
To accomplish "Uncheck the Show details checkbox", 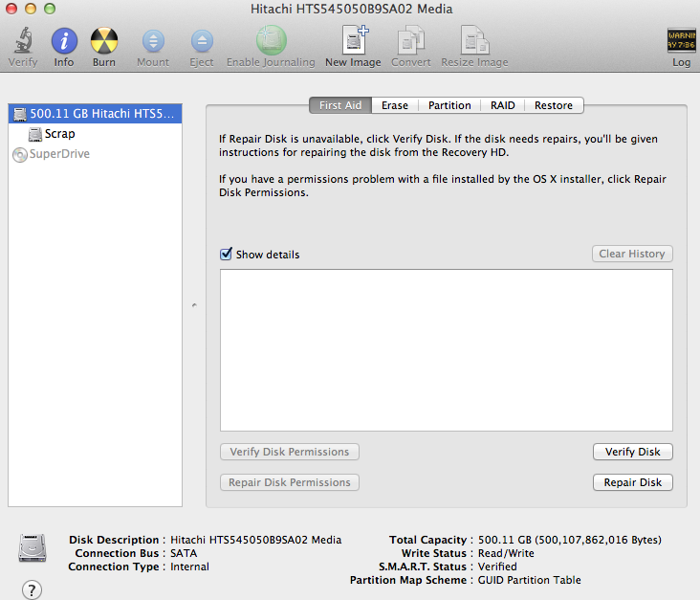I will tap(226, 254).
